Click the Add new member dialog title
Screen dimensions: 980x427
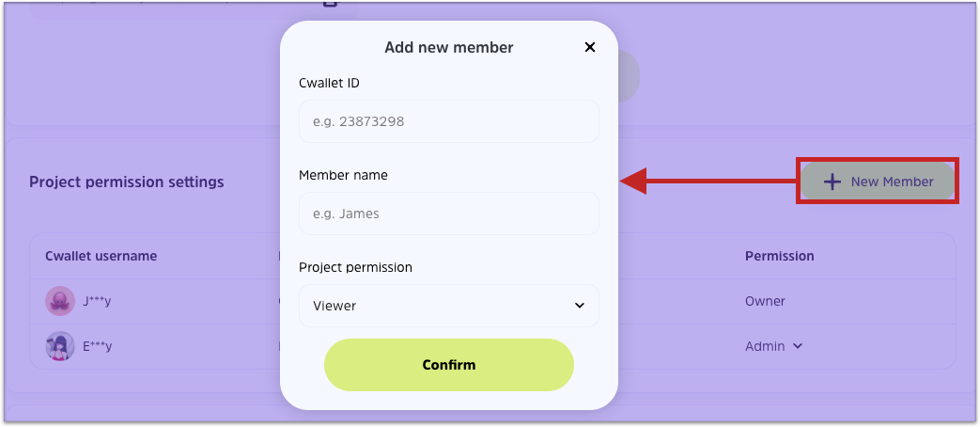[x=449, y=47]
